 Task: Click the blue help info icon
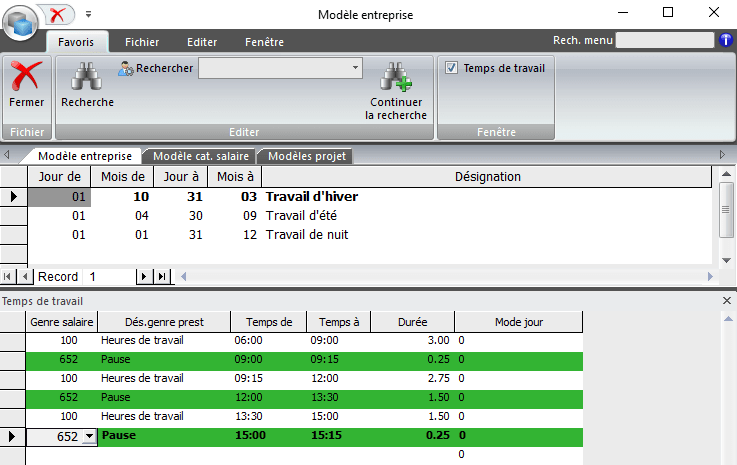point(726,41)
